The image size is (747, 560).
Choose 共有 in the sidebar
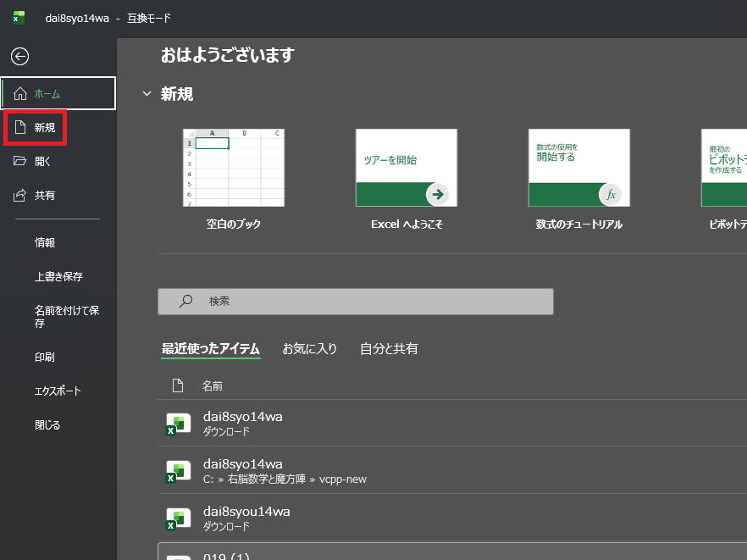44,196
